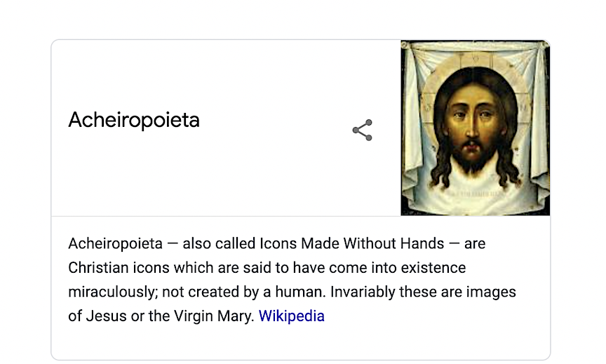This screenshot has width=606, height=364.
Task: Click the Acheiropoieta title heading
Action: 134,120
